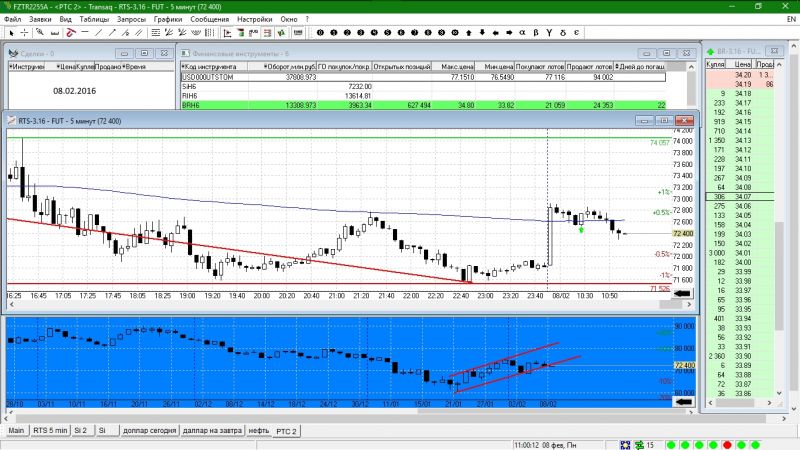Image resolution: width=800 pixels, height=450 pixels.
Task: Click order book sell price 34.20 row
Action: 740,74
